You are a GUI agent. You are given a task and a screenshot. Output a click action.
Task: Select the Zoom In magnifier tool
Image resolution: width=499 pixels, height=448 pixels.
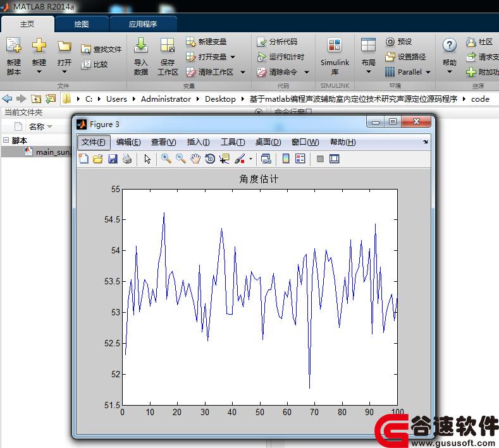(x=166, y=159)
